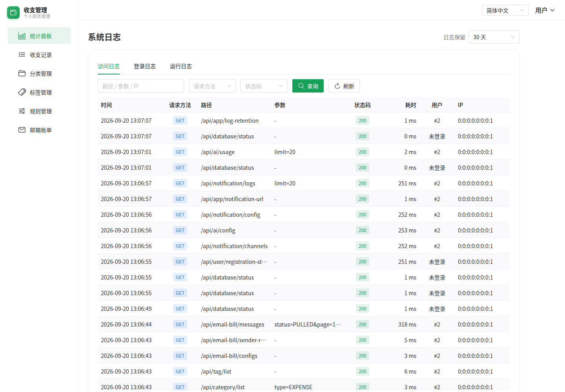Click the /api/notification/logs path cell
The height and width of the screenshot is (392, 565).
coord(228,183)
